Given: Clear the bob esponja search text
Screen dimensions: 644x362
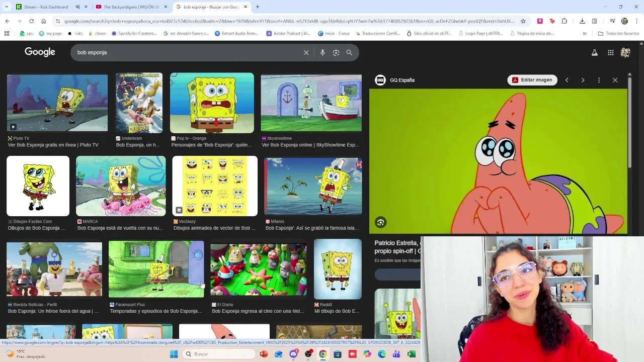Looking at the screenshot, I should pos(306,52).
